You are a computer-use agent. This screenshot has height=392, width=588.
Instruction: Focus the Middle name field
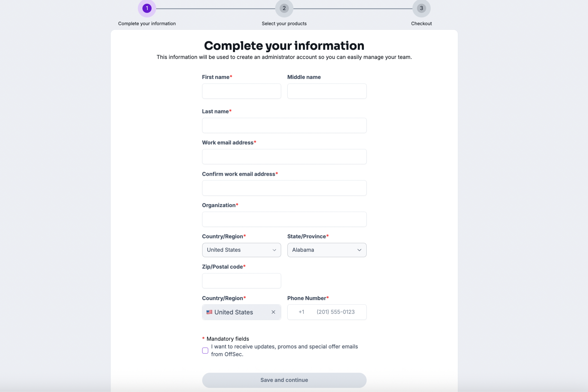click(327, 91)
